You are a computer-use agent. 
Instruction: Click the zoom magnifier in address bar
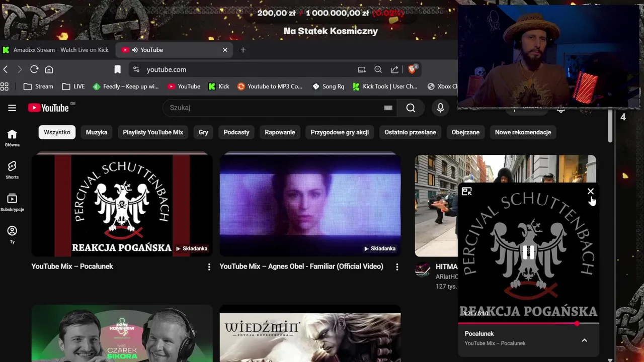tap(378, 69)
